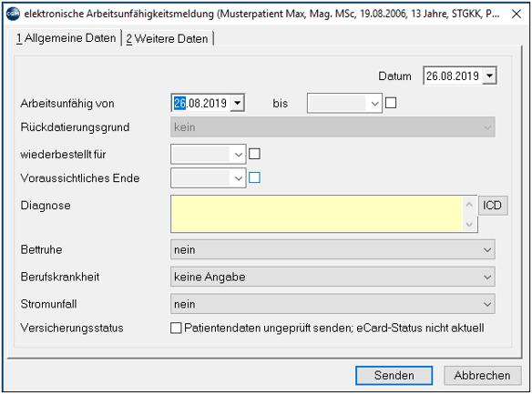Close the Arbeitsunfähigkeitsmeldung dialog
The height and width of the screenshot is (394, 532).
click(x=516, y=14)
